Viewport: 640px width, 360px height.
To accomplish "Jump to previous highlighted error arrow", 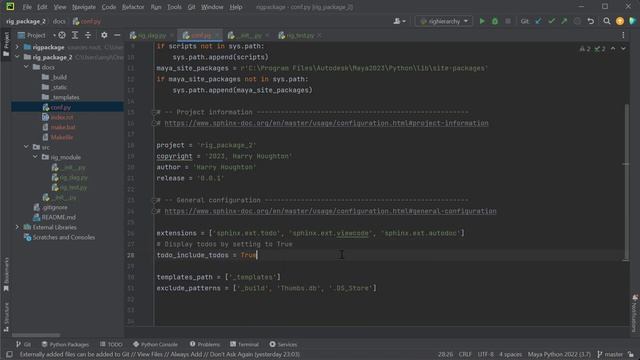I will 613,49.
